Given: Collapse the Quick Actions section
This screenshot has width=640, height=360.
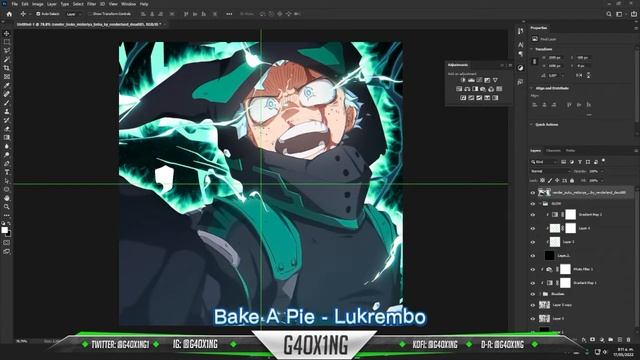Looking at the screenshot, I should (532, 124).
